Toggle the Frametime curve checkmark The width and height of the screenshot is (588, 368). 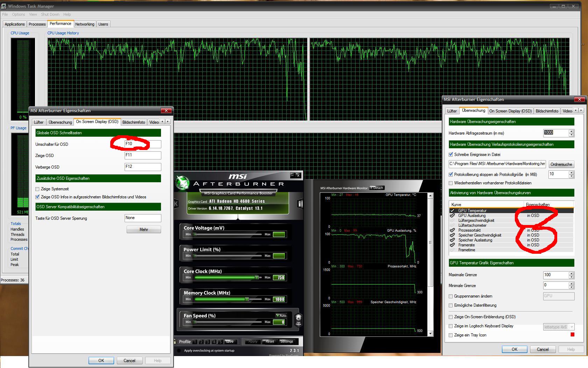[x=452, y=250]
